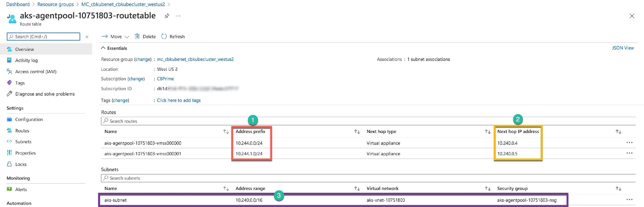Open mc_cbkubenet_cbkubecluster_westus2 resource group link
This screenshot has width=644, height=207.
(x=195, y=59)
